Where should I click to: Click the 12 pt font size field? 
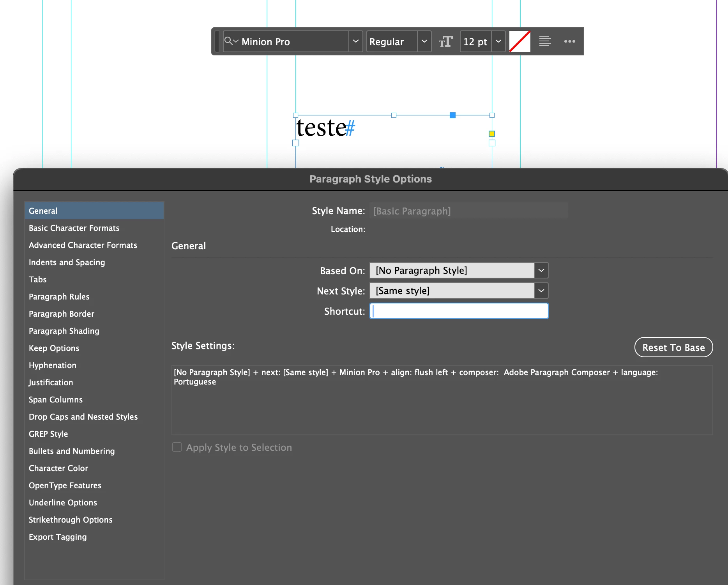pos(475,41)
